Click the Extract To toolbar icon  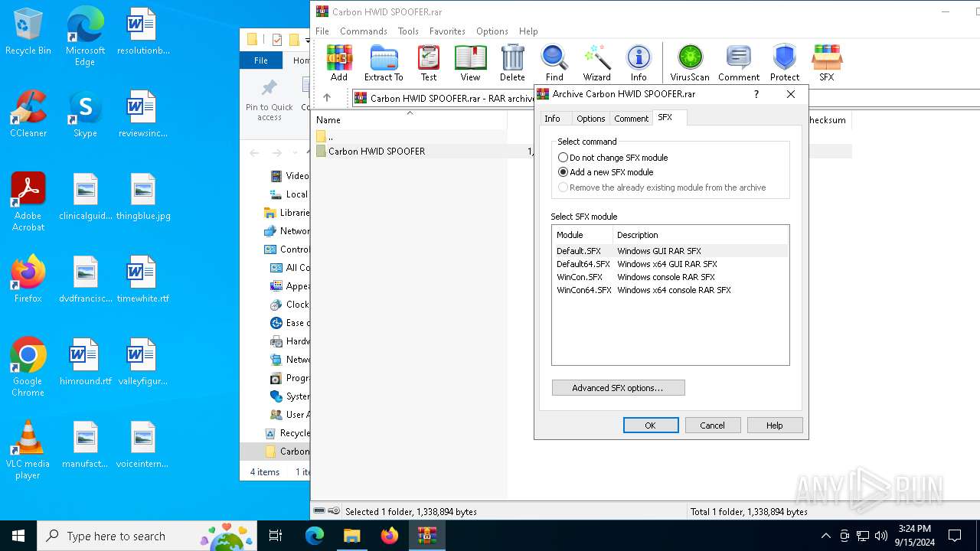click(x=384, y=63)
